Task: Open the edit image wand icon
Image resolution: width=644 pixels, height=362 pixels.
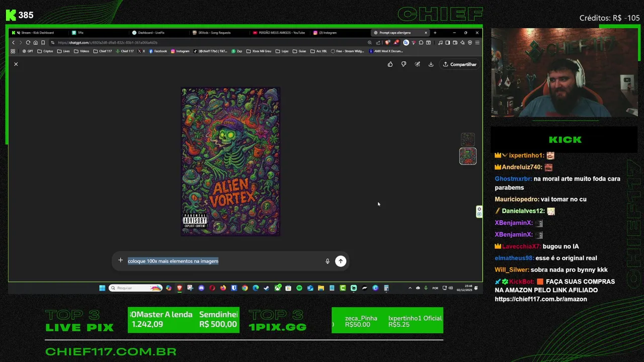Action: coord(417,64)
